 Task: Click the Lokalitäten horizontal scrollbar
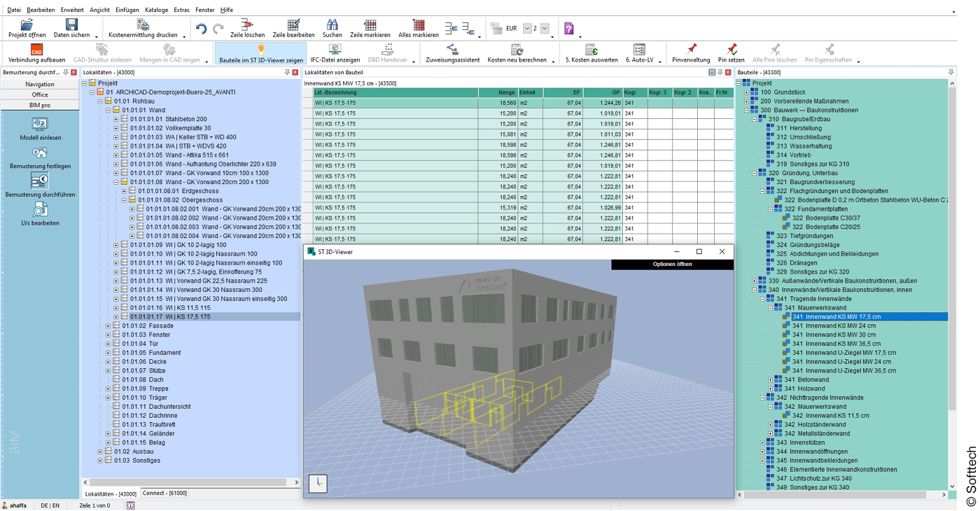[x=189, y=482]
